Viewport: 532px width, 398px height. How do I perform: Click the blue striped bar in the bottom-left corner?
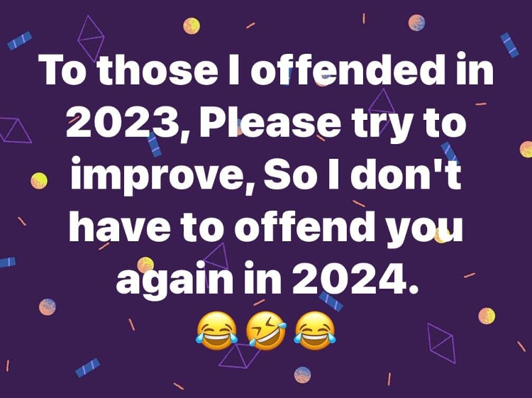click(x=87, y=367)
